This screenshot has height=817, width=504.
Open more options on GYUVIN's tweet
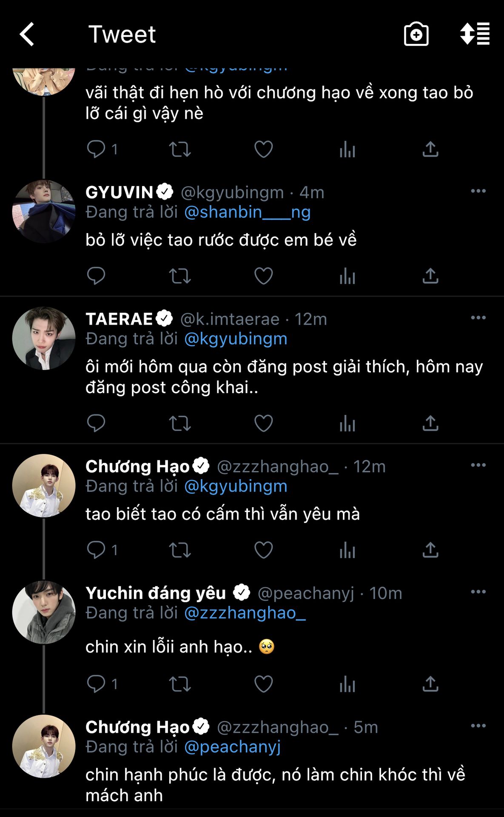point(478,191)
